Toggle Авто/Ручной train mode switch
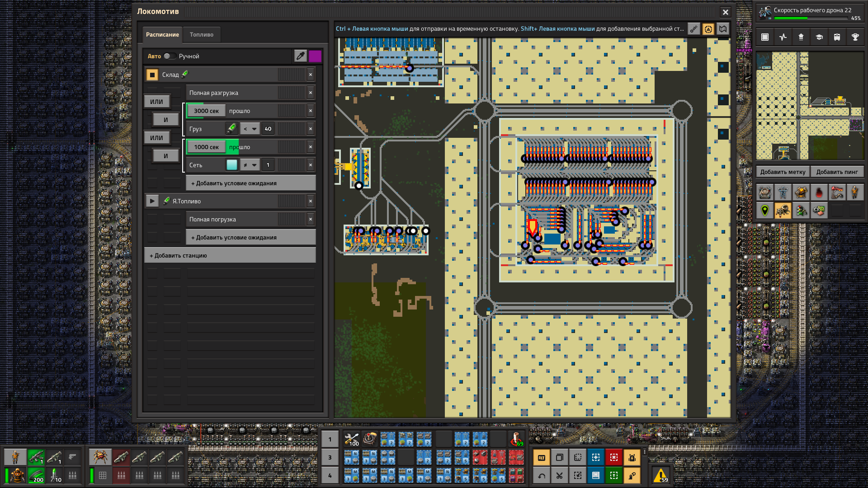 [170, 56]
